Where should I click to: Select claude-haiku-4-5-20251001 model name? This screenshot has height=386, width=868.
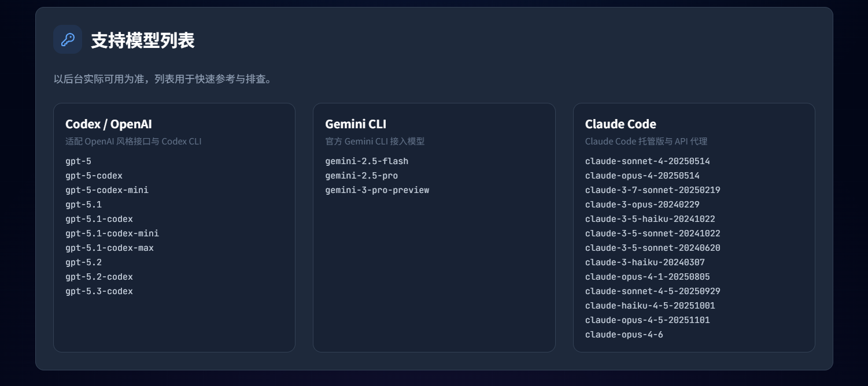tap(650, 306)
